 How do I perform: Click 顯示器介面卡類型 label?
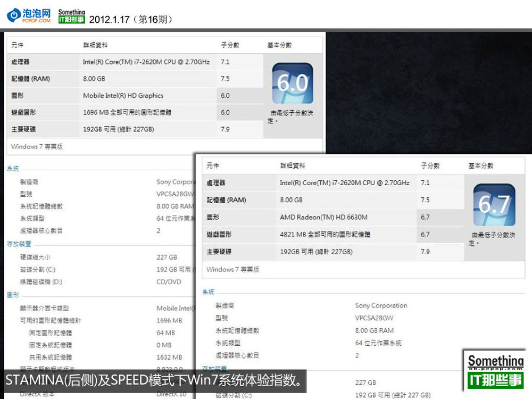pyautogui.click(x=44, y=308)
